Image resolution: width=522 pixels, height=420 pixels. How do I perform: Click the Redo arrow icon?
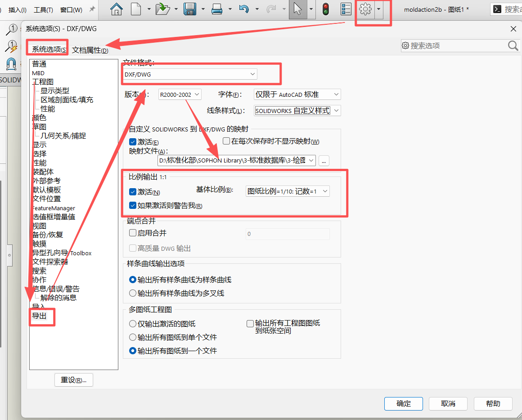[x=271, y=9]
